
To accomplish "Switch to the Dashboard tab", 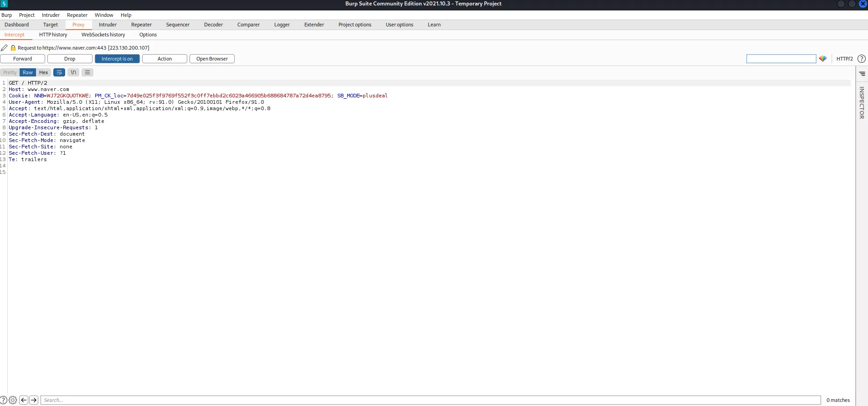I will click(x=17, y=25).
